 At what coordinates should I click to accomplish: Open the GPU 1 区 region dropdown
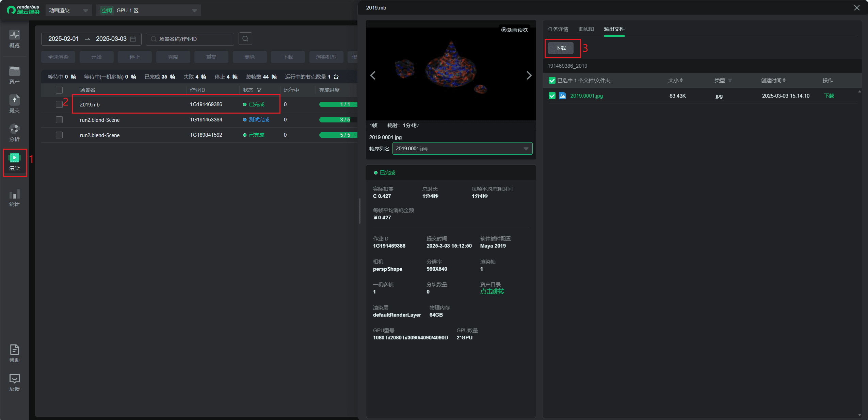pyautogui.click(x=148, y=11)
